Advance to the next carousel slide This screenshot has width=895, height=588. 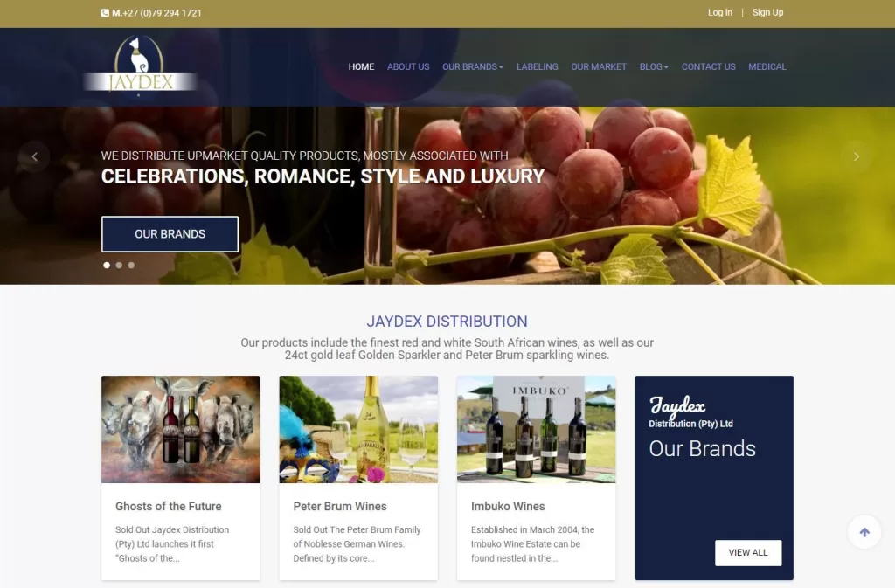click(x=857, y=156)
